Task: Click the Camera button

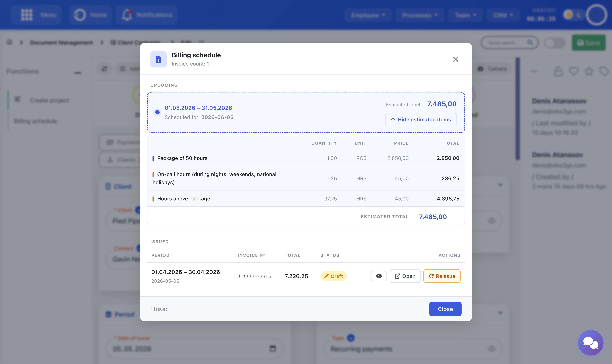Action: click(x=492, y=69)
